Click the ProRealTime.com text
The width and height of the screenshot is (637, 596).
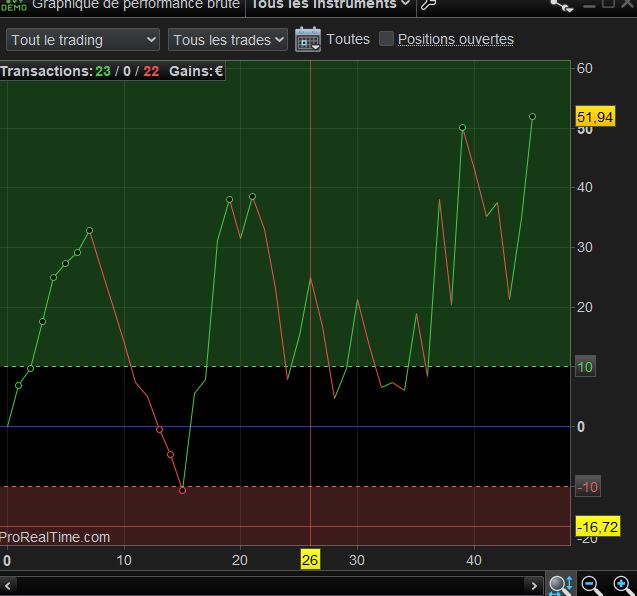pos(55,537)
